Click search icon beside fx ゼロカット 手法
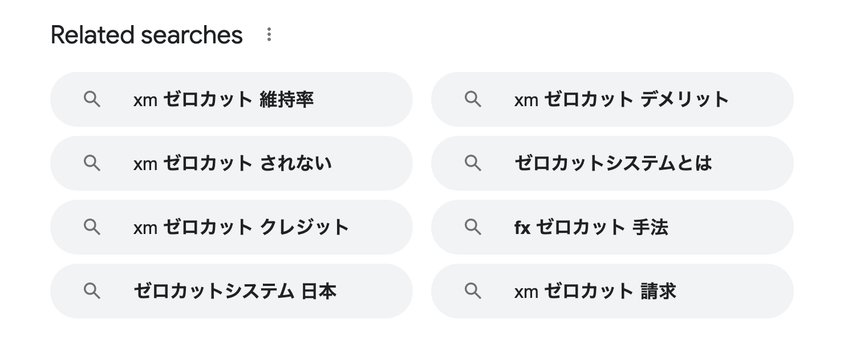 pos(473,227)
